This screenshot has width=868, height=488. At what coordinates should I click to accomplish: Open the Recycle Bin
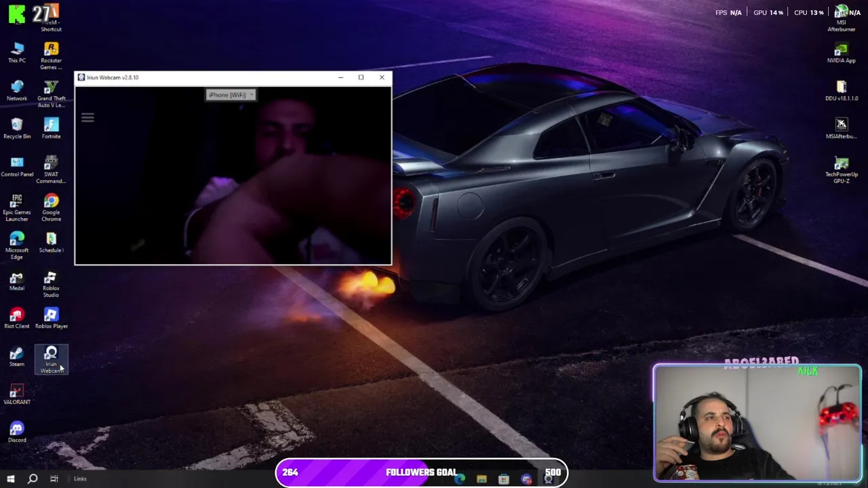[x=17, y=128]
